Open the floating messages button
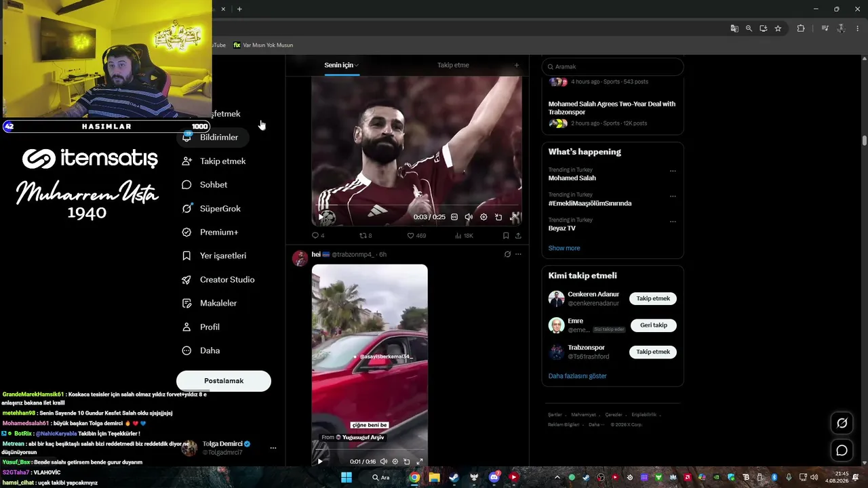The height and width of the screenshot is (488, 868). click(842, 450)
